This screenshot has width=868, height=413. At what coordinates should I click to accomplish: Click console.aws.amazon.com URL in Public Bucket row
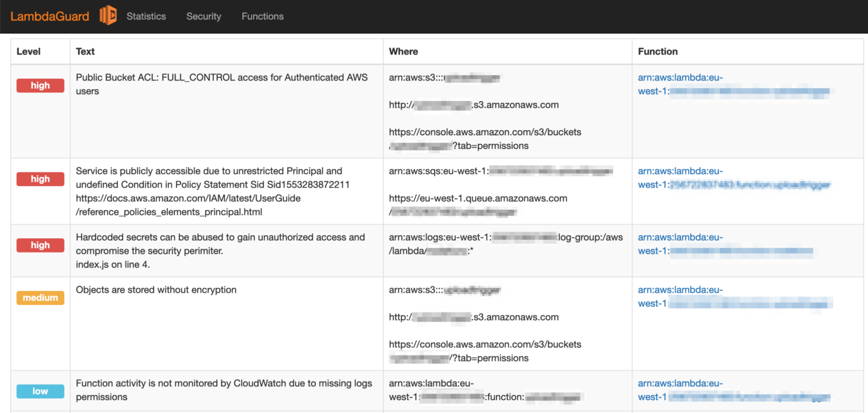click(485, 139)
